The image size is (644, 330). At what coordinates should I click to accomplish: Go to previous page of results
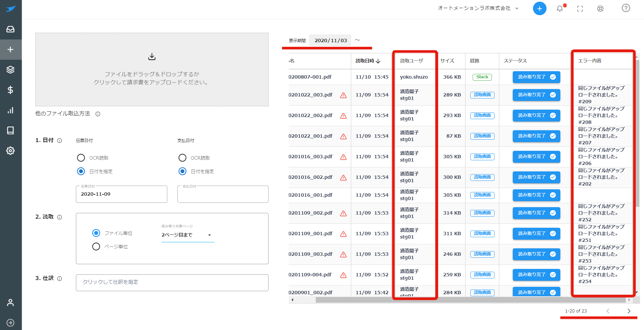coord(608,311)
